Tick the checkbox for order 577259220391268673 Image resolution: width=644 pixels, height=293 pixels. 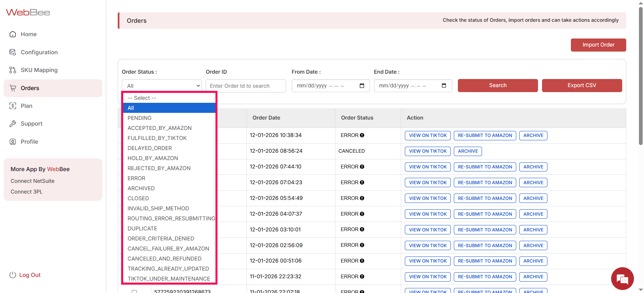click(x=134, y=291)
